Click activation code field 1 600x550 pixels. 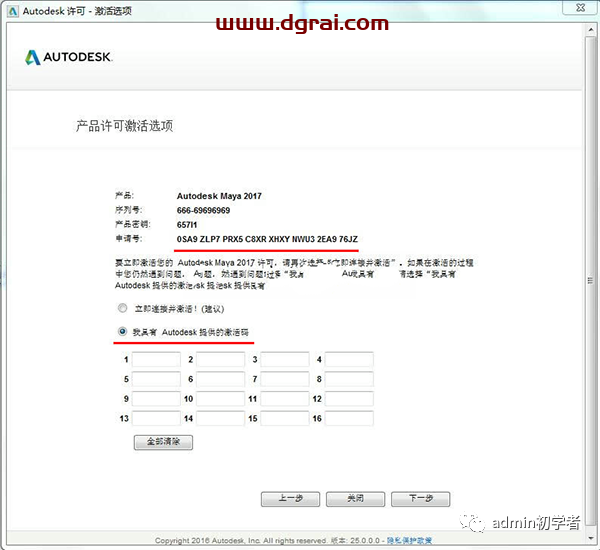(x=156, y=359)
